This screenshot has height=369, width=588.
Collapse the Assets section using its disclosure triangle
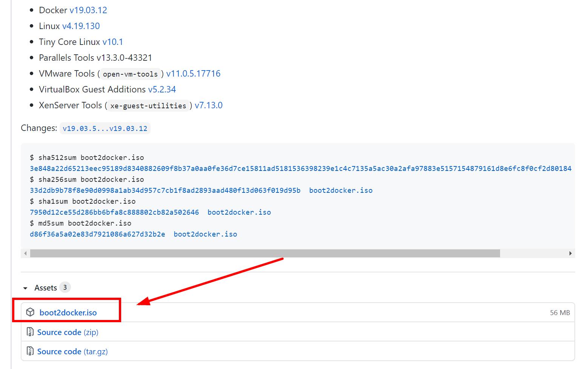[x=25, y=288]
